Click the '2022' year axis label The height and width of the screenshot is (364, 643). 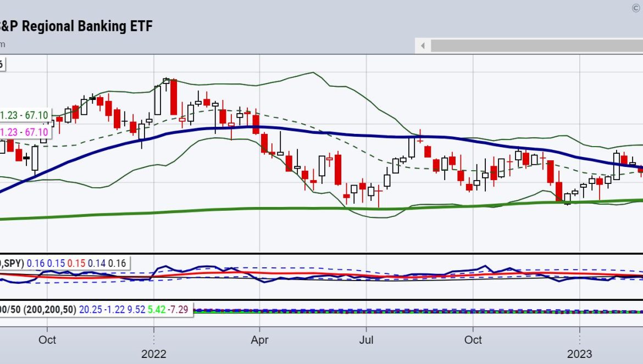[154, 354]
